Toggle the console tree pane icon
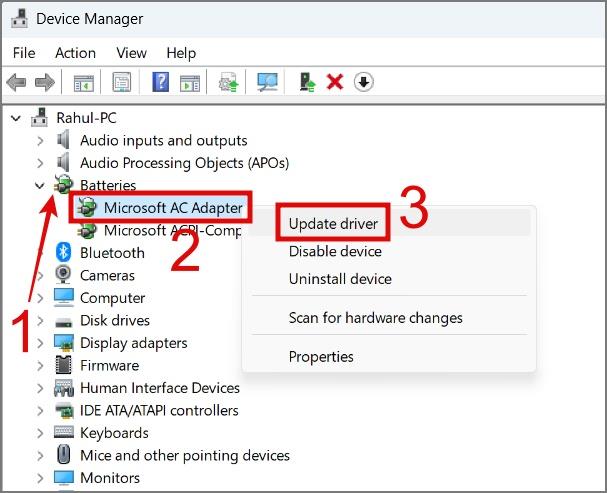 point(84,82)
